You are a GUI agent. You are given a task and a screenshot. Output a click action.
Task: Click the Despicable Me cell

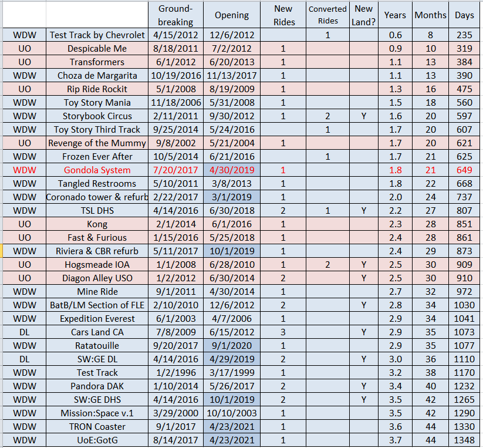pos(97,49)
